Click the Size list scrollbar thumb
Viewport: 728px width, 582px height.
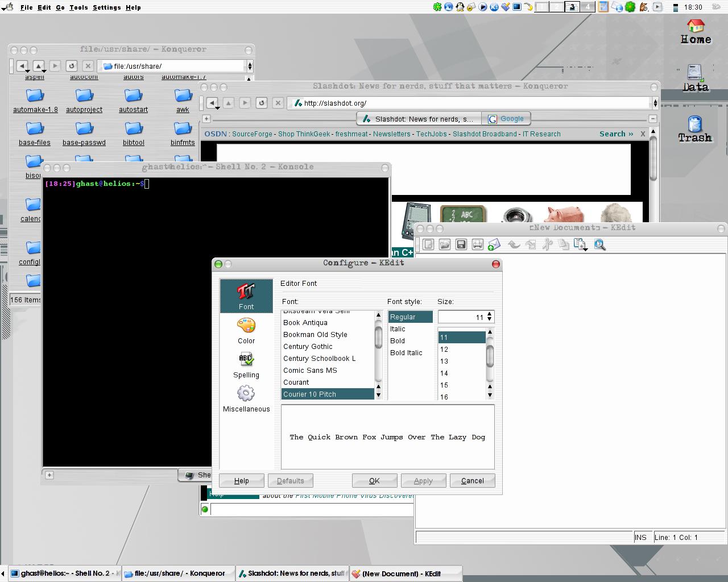(490, 356)
